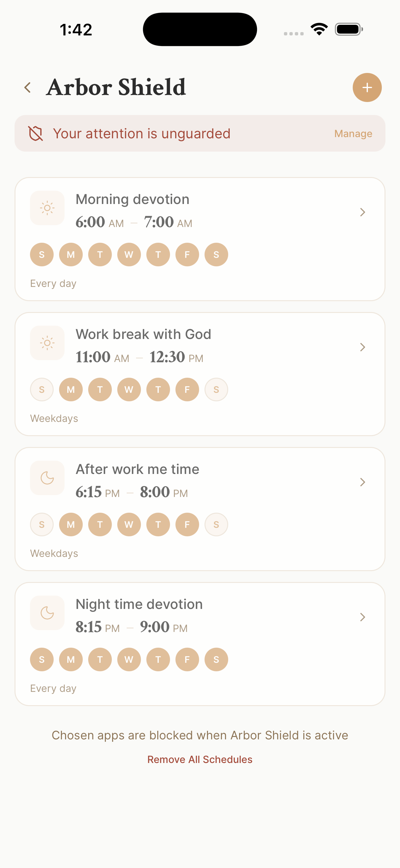Disable Monday on Morning devotion schedule
Viewport: 400px width, 868px height.
(71, 255)
